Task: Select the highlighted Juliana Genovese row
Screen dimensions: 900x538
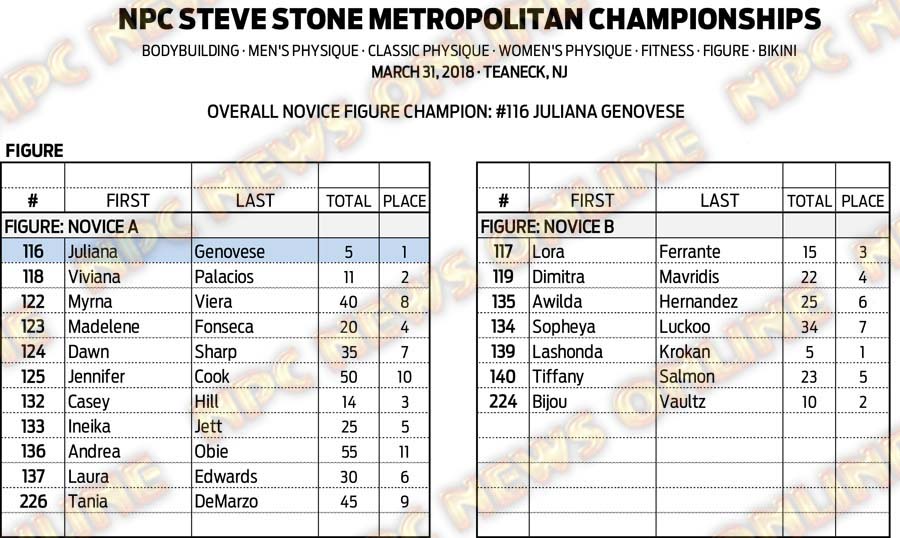Action: [x=215, y=252]
